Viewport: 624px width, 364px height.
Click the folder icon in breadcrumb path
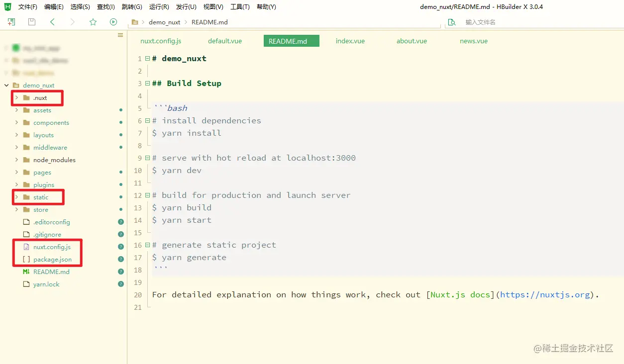135,22
